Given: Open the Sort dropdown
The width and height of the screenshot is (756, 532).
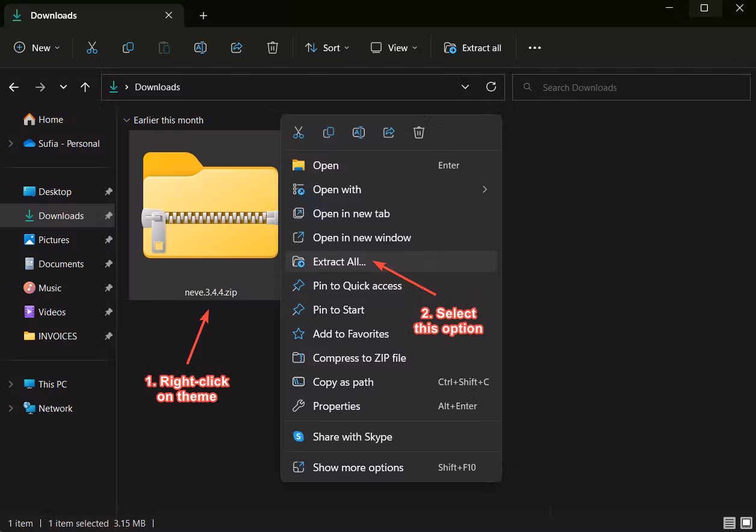Looking at the screenshot, I should pyautogui.click(x=327, y=48).
